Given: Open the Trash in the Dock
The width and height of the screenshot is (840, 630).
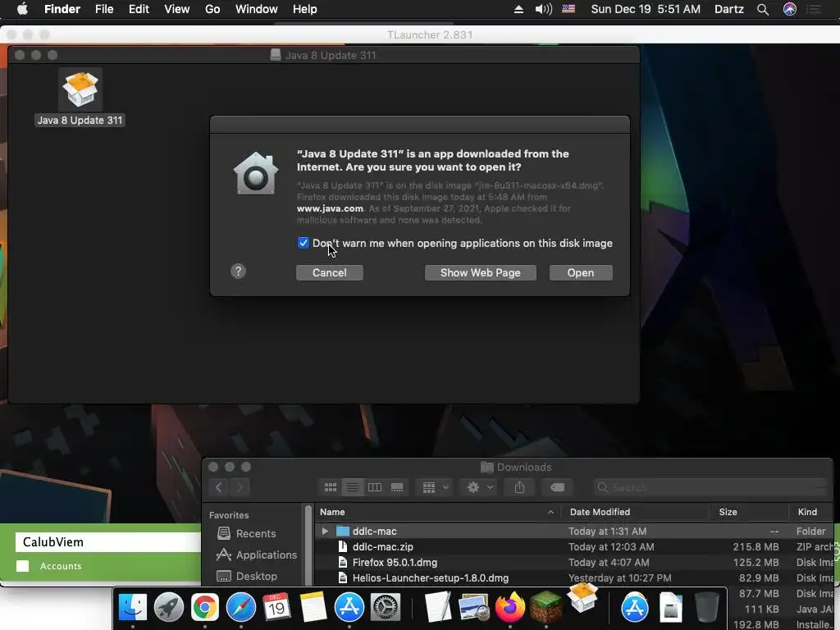Looking at the screenshot, I should (706, 607).
